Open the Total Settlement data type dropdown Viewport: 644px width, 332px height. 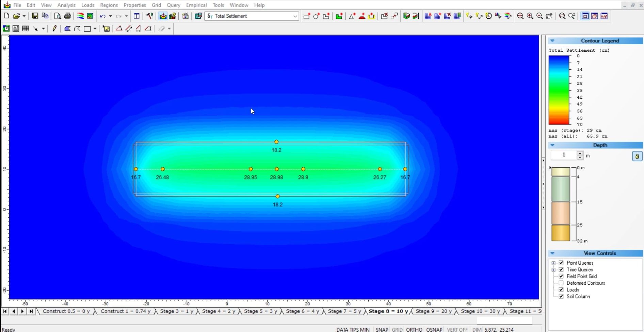click(295, 16)
